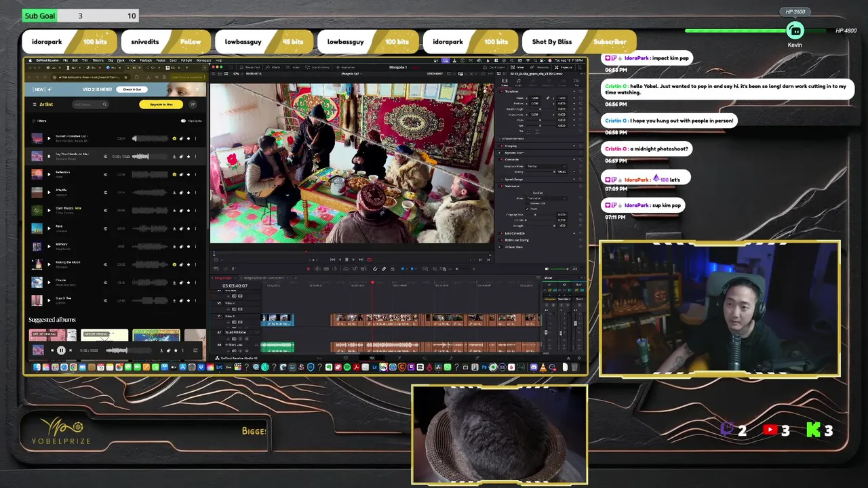Adjust timeline monitor volume slider
Image resolution: width=868 pixels, height=488 pixels.
(x=559, y=269)
